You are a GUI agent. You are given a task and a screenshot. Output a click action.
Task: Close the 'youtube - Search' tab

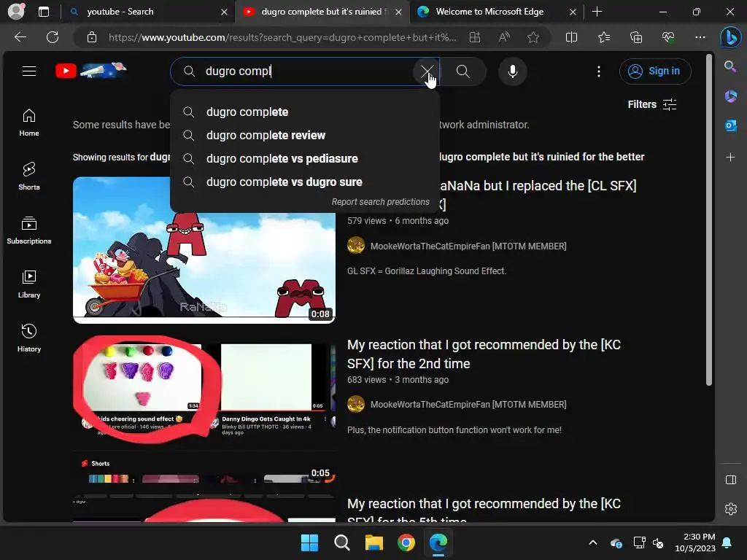tap(224, 12)
